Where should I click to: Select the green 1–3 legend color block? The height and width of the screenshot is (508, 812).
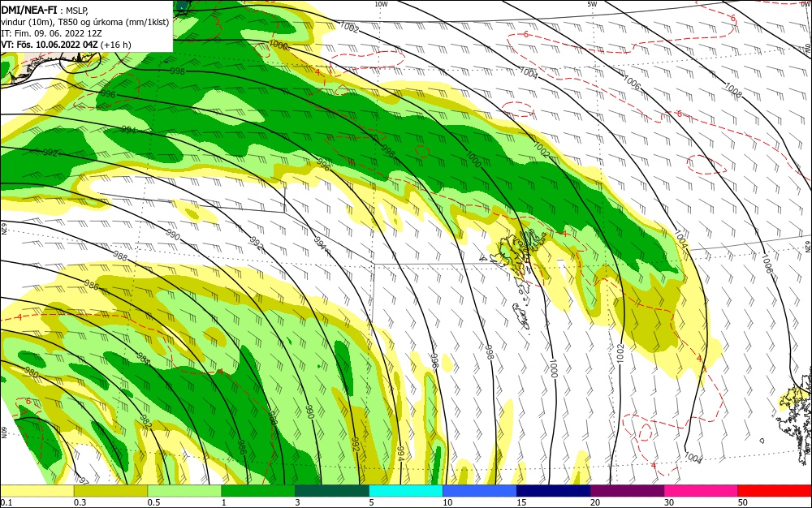point(258,491)
